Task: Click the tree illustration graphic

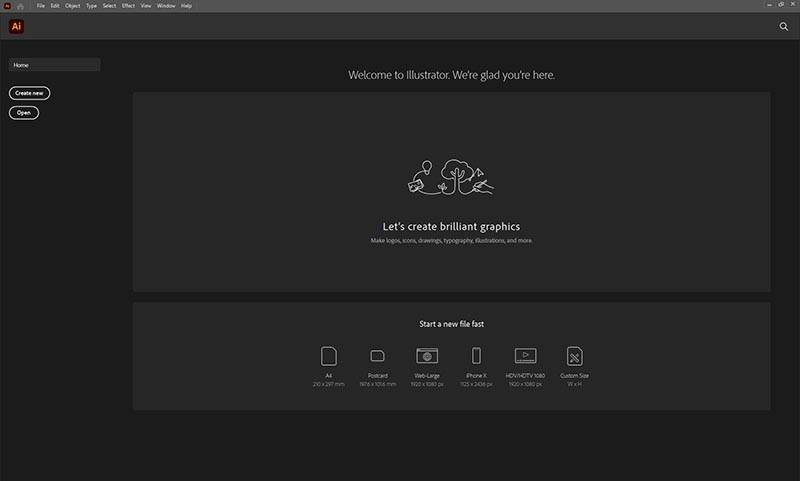Action: pyautogui.click(x=451, y=177)
